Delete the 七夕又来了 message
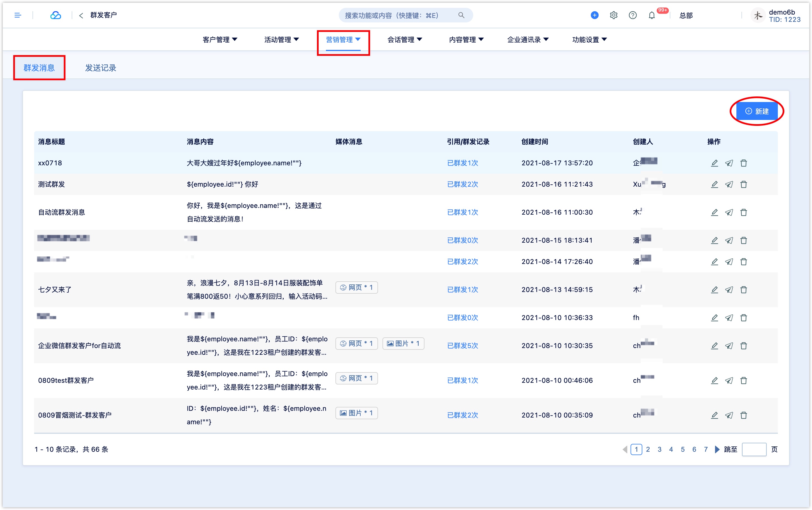Screen dimensions: 812x510 [744, 289]
